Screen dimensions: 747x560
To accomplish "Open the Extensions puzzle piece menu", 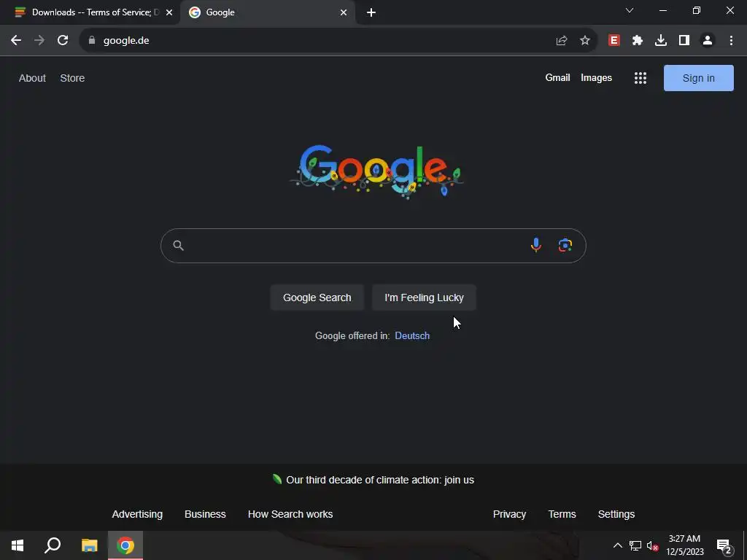I will 638,41.
